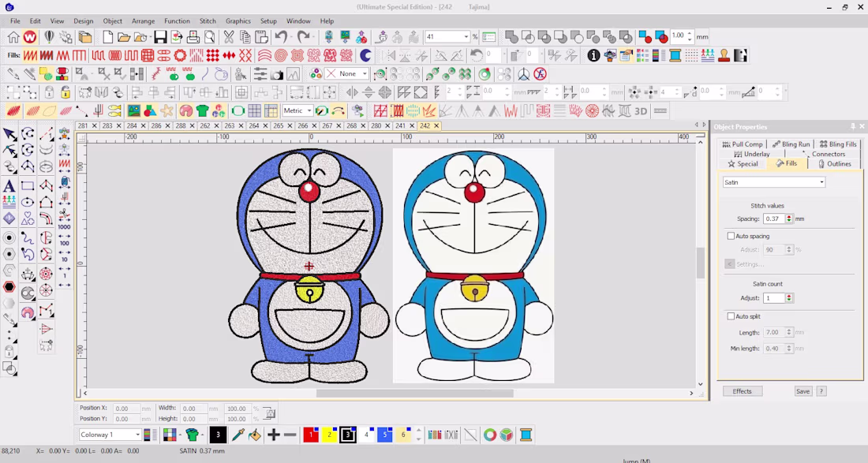This screenshot has height=463, width=868.
Task: Click the Home icon in the top toolbar
Action: pos(13,37)
